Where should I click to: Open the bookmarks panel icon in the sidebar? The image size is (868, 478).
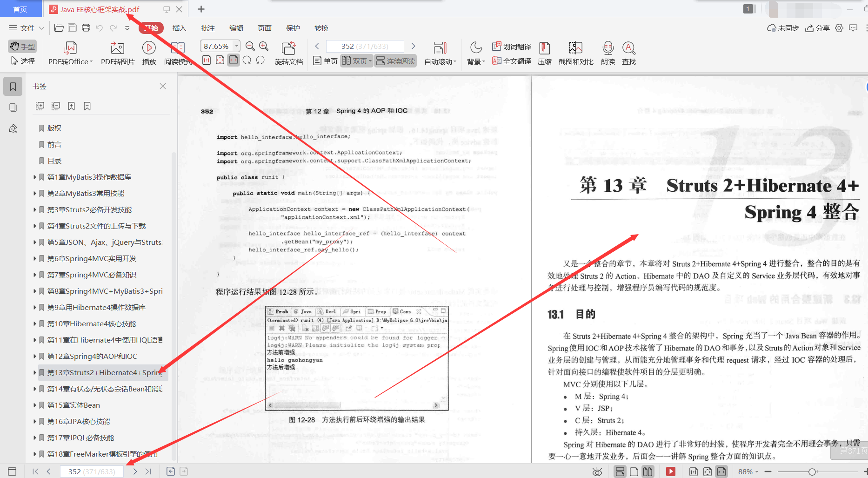pos(13,87)
